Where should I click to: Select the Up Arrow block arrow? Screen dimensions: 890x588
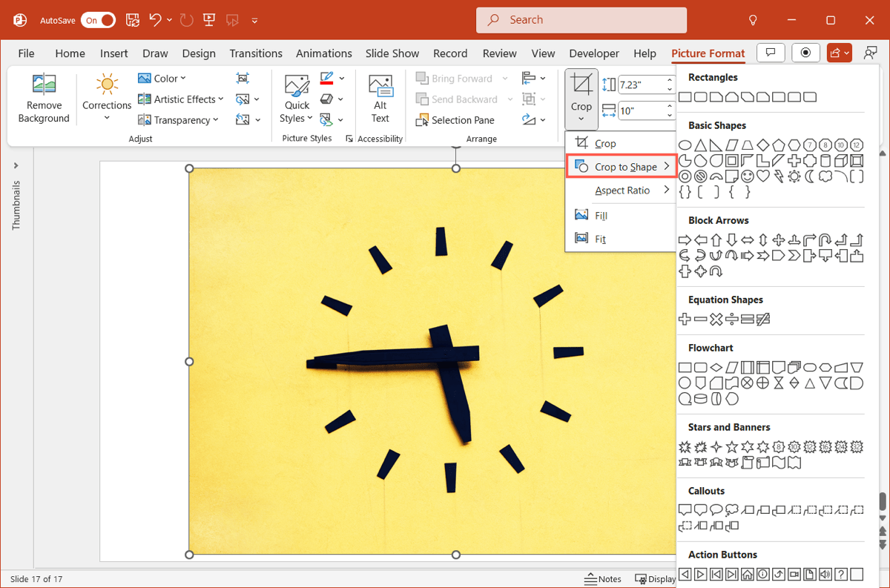pos(716,240)
